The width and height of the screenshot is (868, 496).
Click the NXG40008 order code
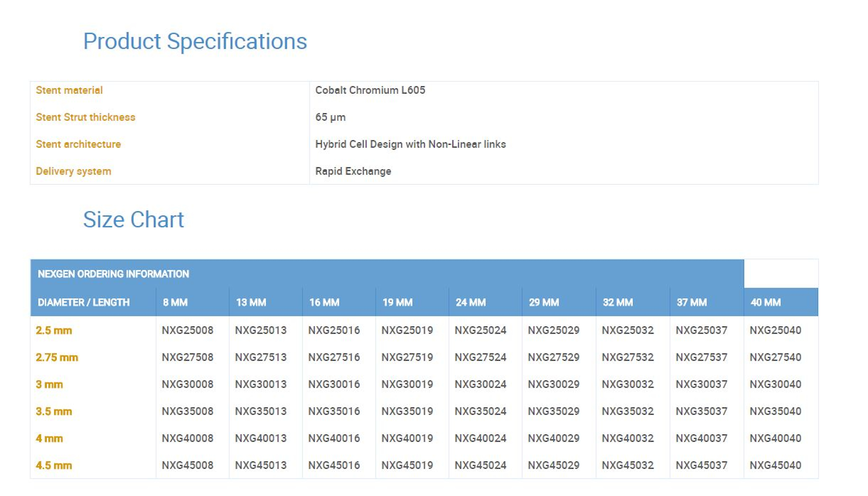187,438
